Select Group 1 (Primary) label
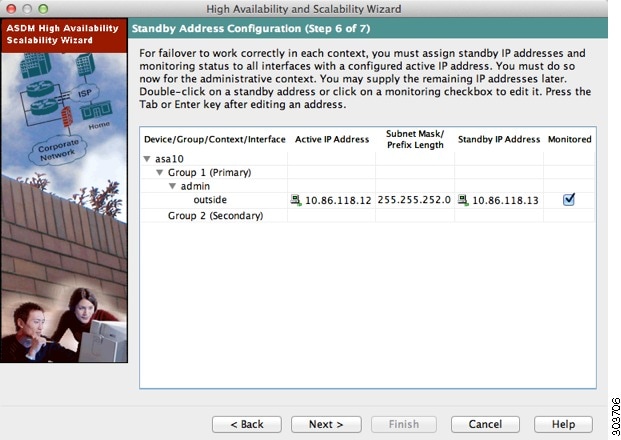The image size is (621, 440). tap(210, 172)
